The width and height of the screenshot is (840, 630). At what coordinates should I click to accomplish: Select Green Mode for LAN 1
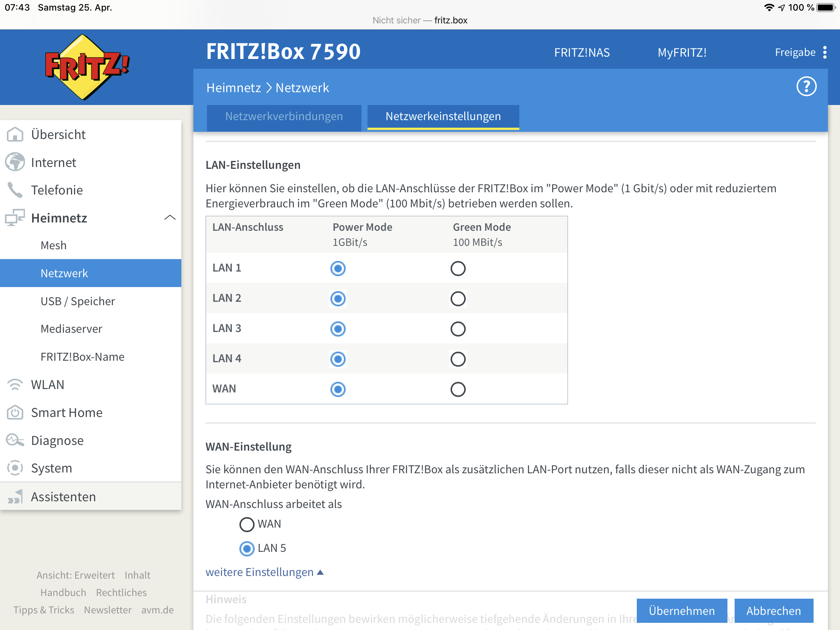(x=458, y=269)
